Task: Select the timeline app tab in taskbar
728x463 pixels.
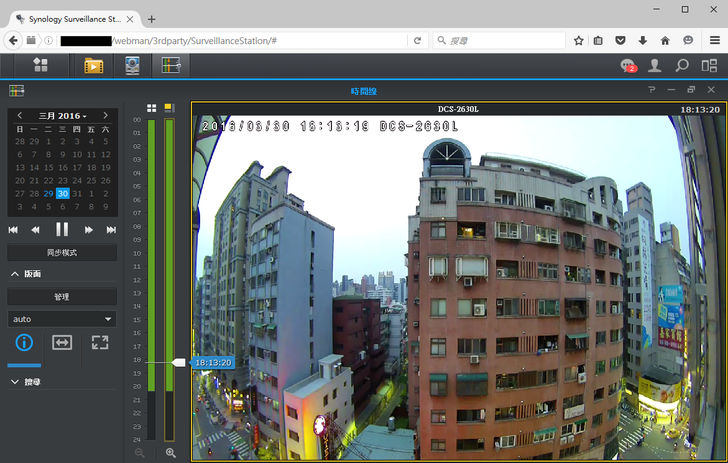Action: pyautogui.click(x=170, y=66)
